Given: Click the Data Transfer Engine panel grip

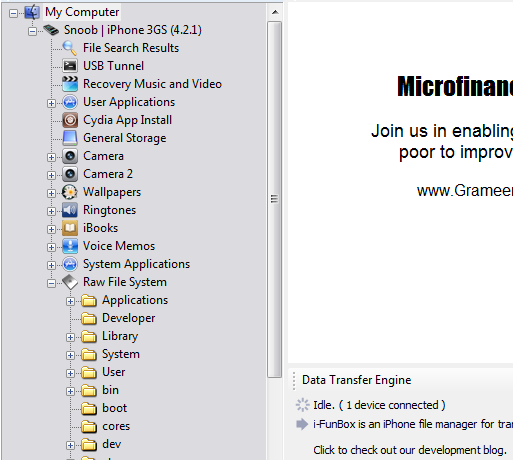Looking at the screenshot, I should tap(294, 381).
